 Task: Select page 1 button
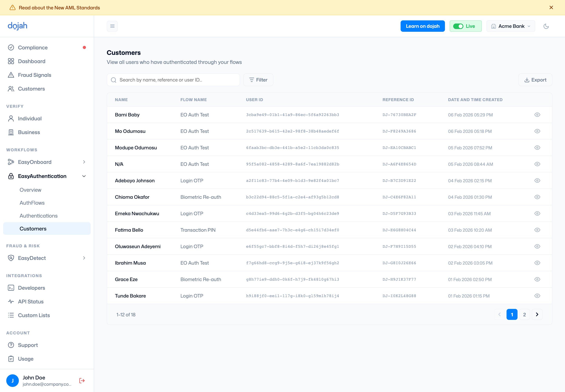click(512, 314)
